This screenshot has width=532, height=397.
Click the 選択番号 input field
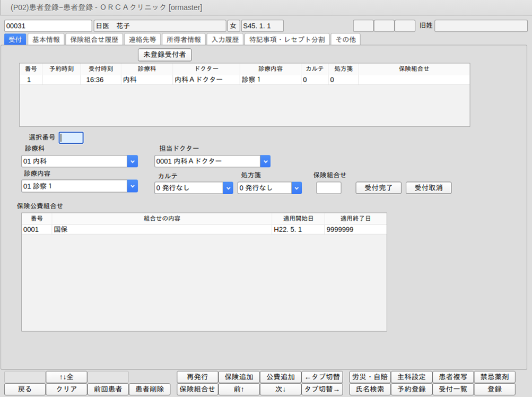(x=71, y=138)
